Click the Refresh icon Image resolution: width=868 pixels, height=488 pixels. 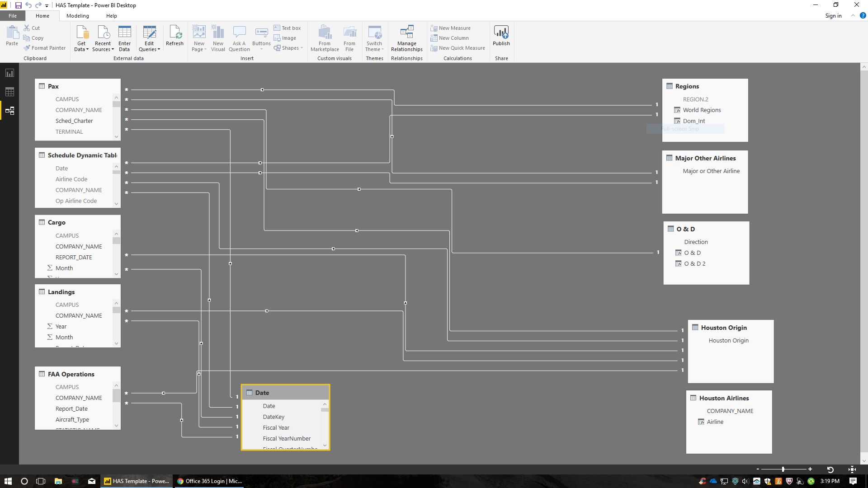coord(175,36)
